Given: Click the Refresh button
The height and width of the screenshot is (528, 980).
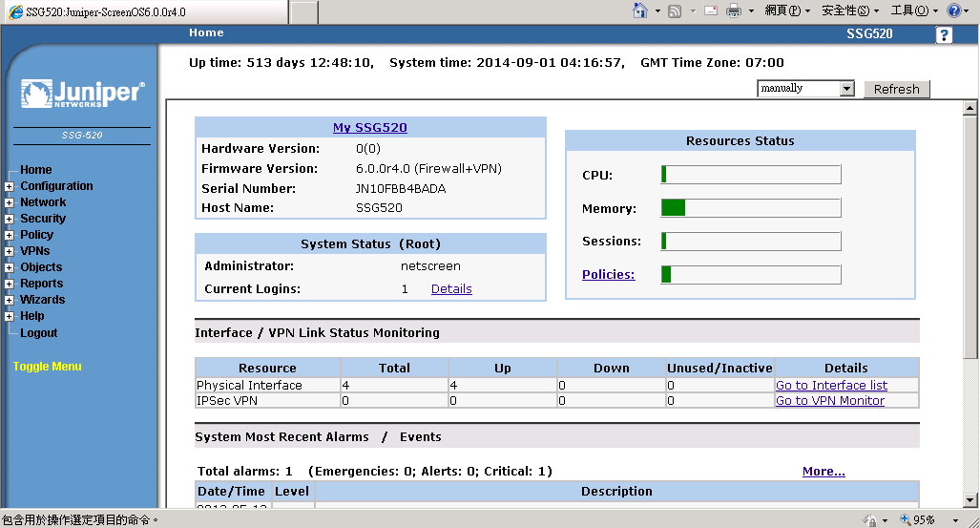Looking at the screenshot, I should point(897,90).
